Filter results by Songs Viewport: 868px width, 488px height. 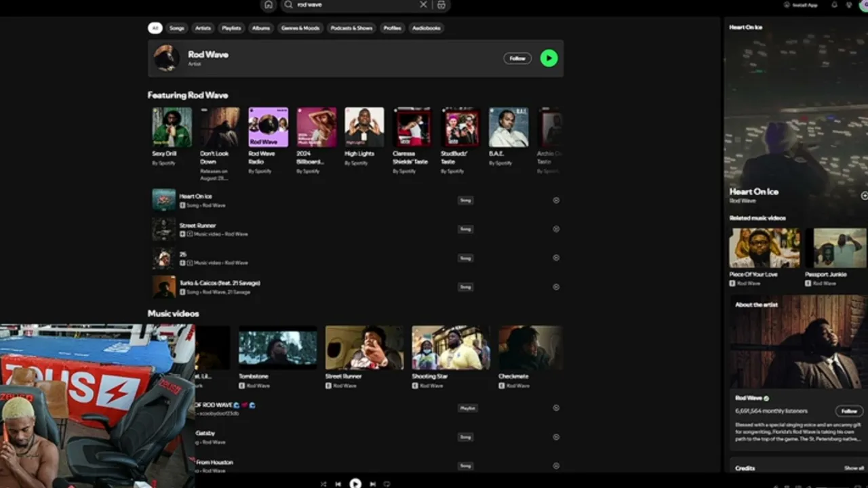pyautogui.click(x=177, y=28)
